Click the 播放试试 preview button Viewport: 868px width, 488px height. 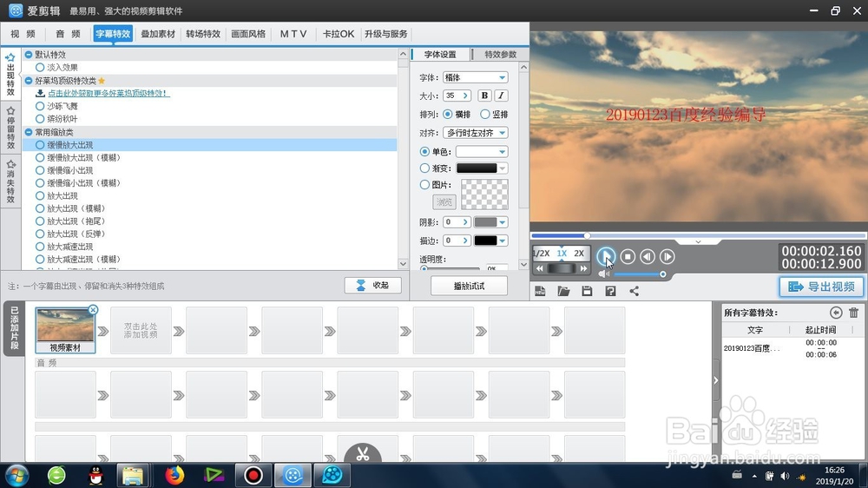[469, 286]
